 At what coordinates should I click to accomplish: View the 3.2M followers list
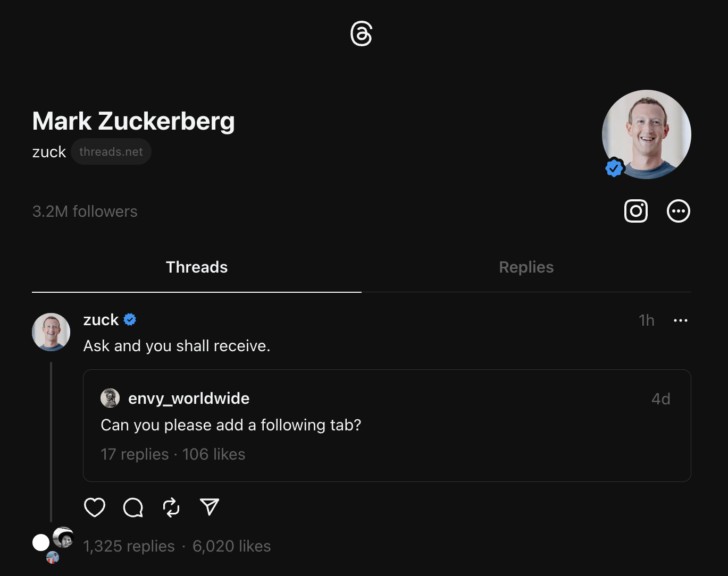pos(85,211)
